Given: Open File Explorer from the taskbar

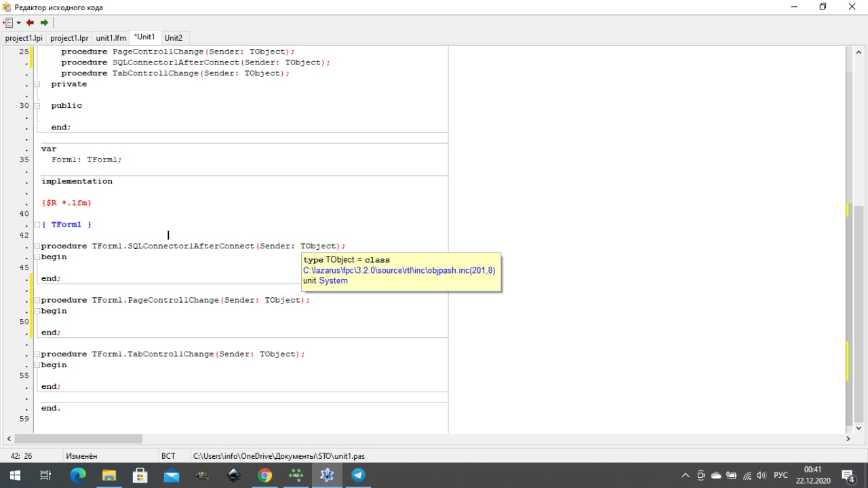Looking at the screenshot, I should click(x=109, y=475).
